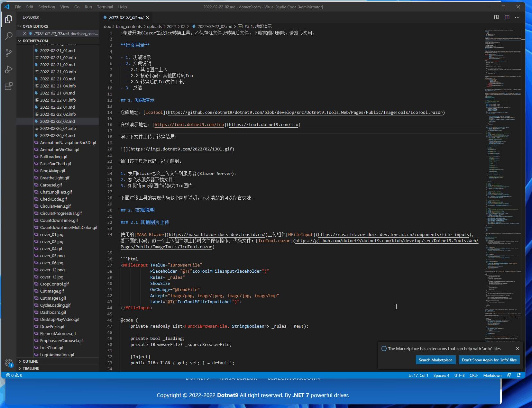Open the Manage gear menu
Screen dimensions: 532x408
[x=9, y=363]
